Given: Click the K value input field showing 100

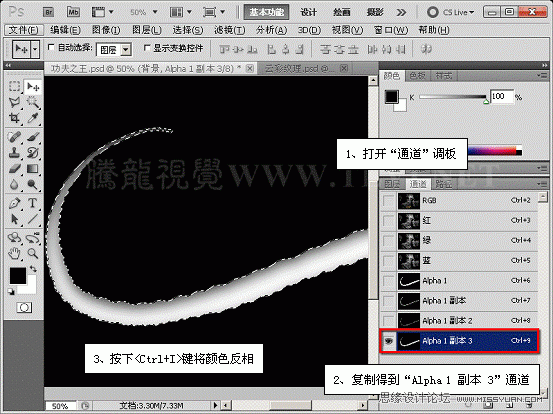Looking at the screenshot, I should pyautogui.click(x=502, y=96).
